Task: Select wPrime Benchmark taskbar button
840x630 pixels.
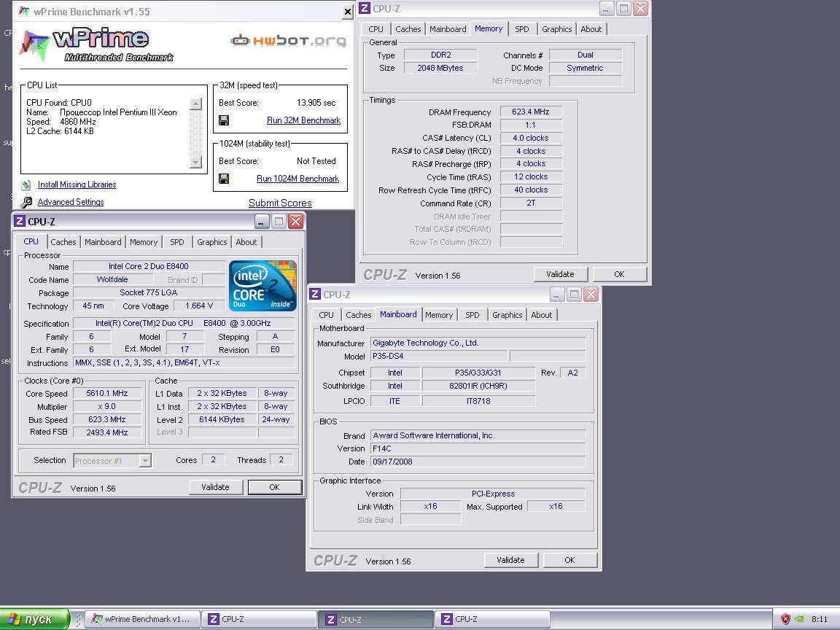Action: click(142, 619)
